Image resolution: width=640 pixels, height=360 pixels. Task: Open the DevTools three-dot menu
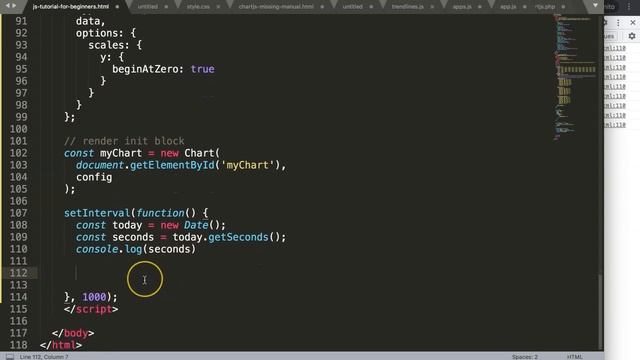[618, 23]
